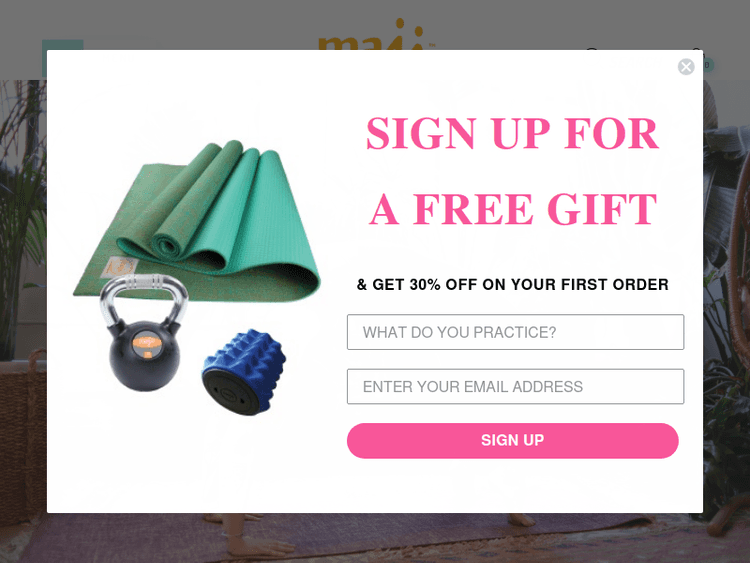Click the blue foam roller image
This screenshot has height=563, width=750.
point(244,371)
